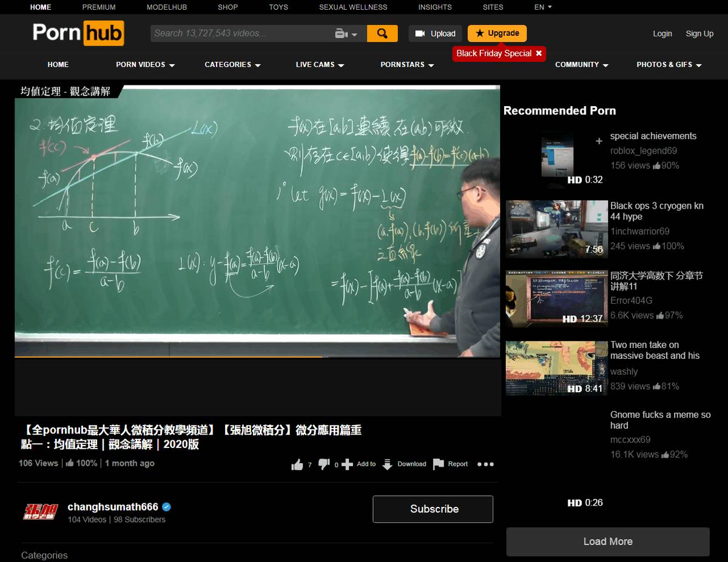Click the Add to plus icon
728x562 pixels.
pos(347,464)
